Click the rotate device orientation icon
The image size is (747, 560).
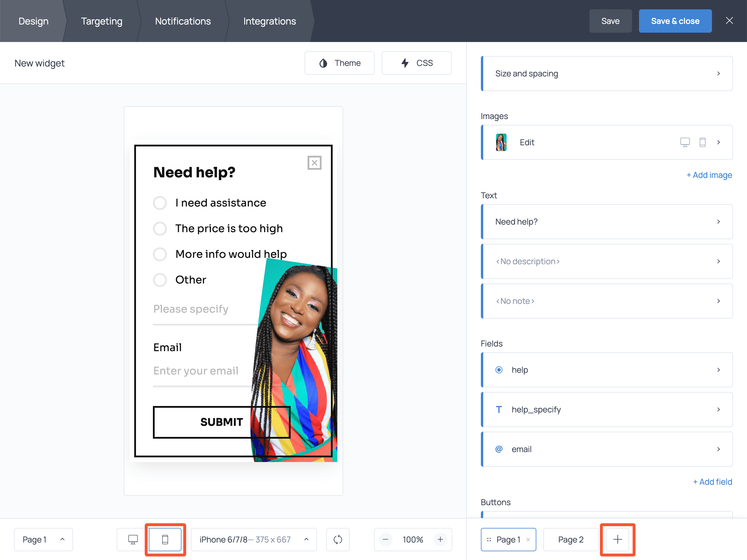pyautogui.click(x=338, y=539)
